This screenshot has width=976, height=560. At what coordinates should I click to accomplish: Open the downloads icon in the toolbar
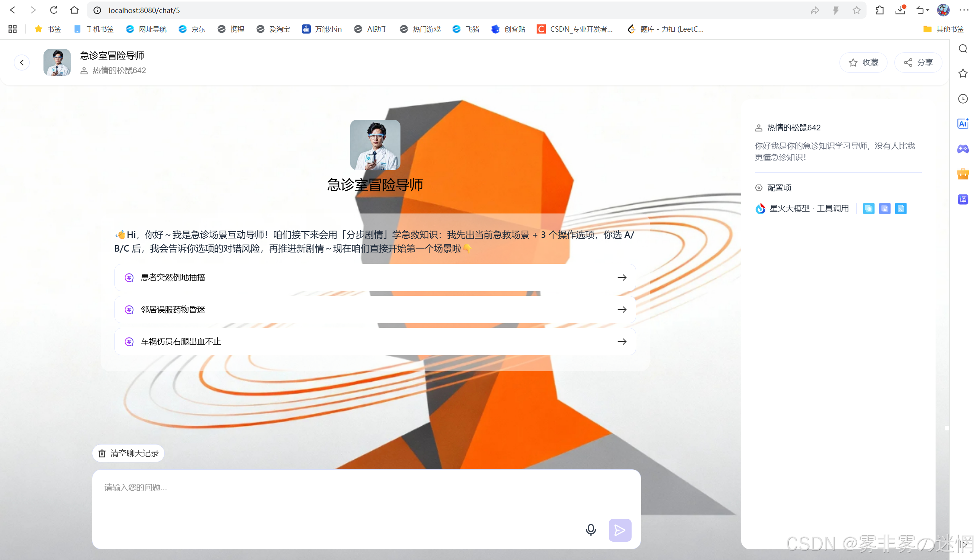[900, 10]
